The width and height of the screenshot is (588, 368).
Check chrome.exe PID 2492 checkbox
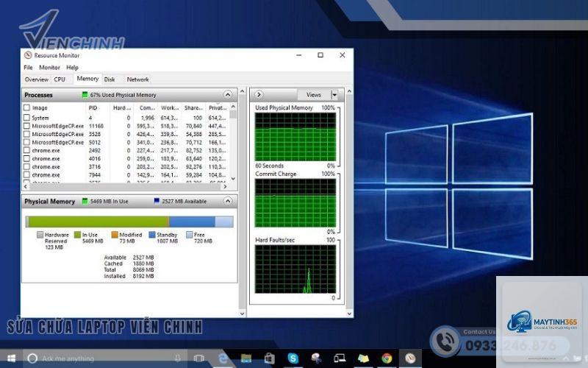(x=26, y=150)
